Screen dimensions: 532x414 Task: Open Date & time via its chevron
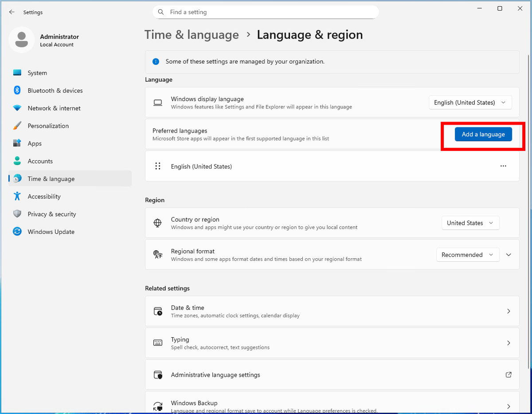pyautogui.click(x=509, y=311)
